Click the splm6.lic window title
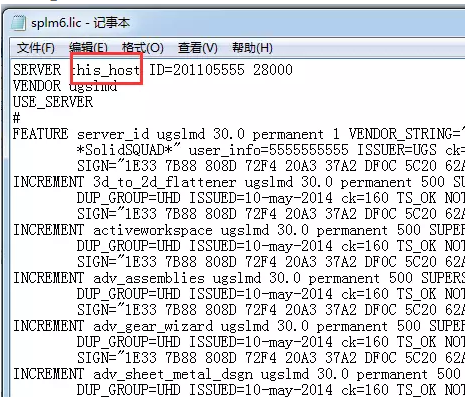The width and height of the screenshot is (469, 403). pos(80,23)
